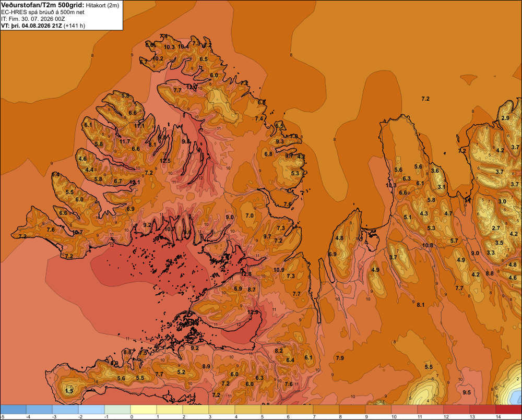Select legend color between -2 and -1

coord(91,409)
